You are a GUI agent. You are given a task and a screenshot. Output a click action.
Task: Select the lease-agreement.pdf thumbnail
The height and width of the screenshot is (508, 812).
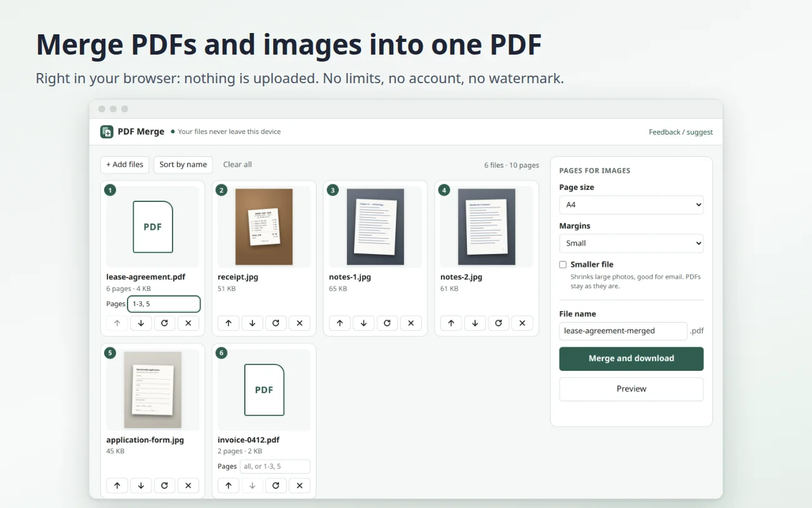[153, 227]
